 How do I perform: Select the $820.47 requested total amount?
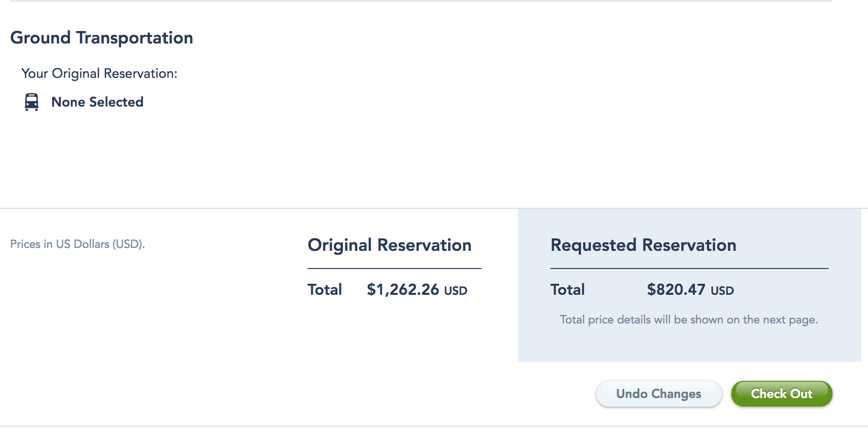click(x=676, y=290)
